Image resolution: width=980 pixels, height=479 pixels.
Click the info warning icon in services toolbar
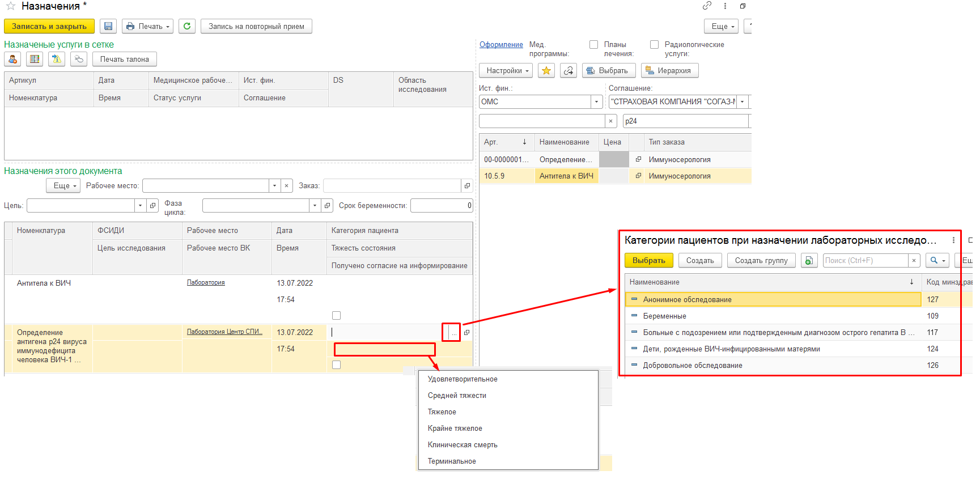[x=56, y=59]
